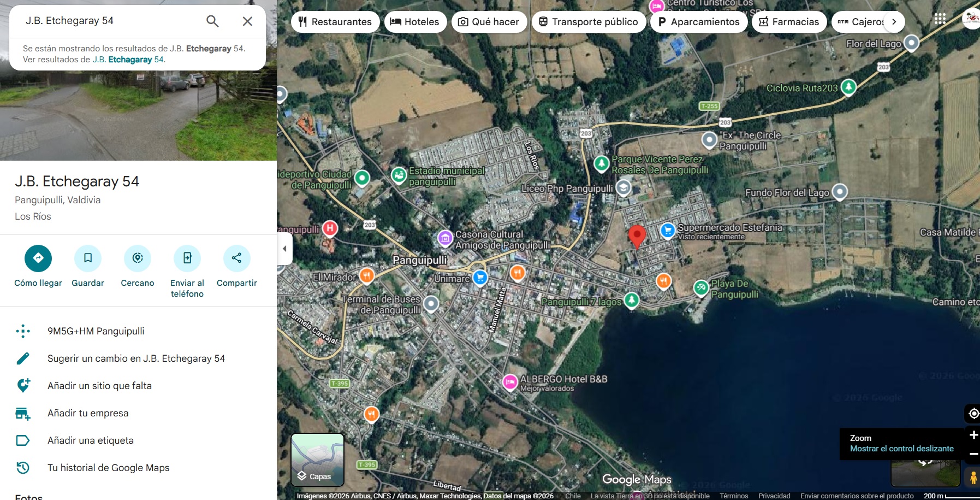This screenshot has width=980, height=500.
Task: Click Supermercado Estefania cart marker
Action: pos(668,231)
